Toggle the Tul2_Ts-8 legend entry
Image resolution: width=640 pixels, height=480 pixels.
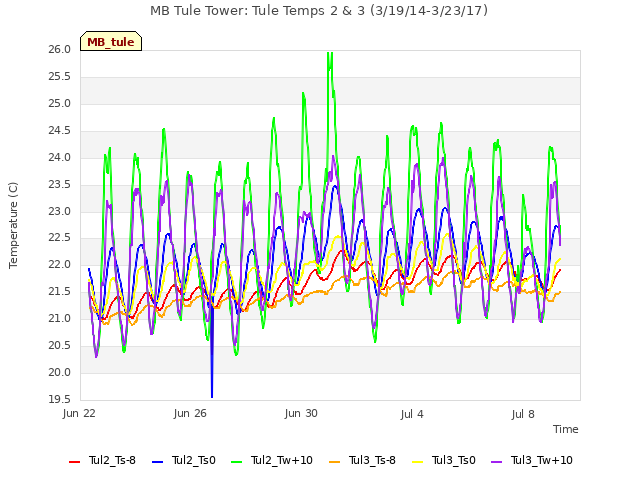point(102,460)
